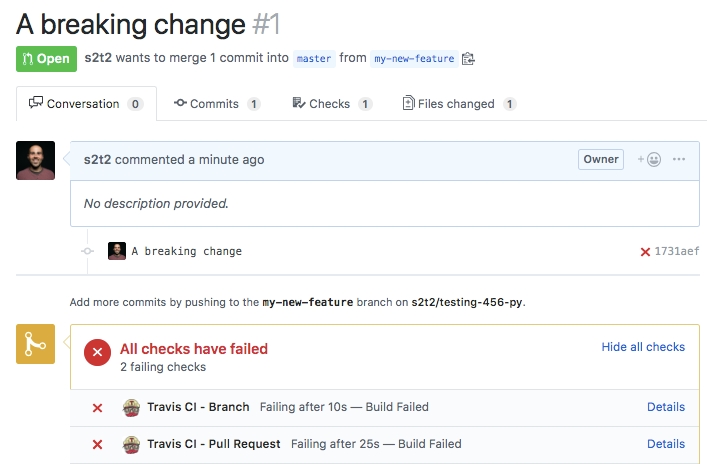Open the emoji reaction picker
This screenshot has height=464, width=707.
(x=650, y=159)
